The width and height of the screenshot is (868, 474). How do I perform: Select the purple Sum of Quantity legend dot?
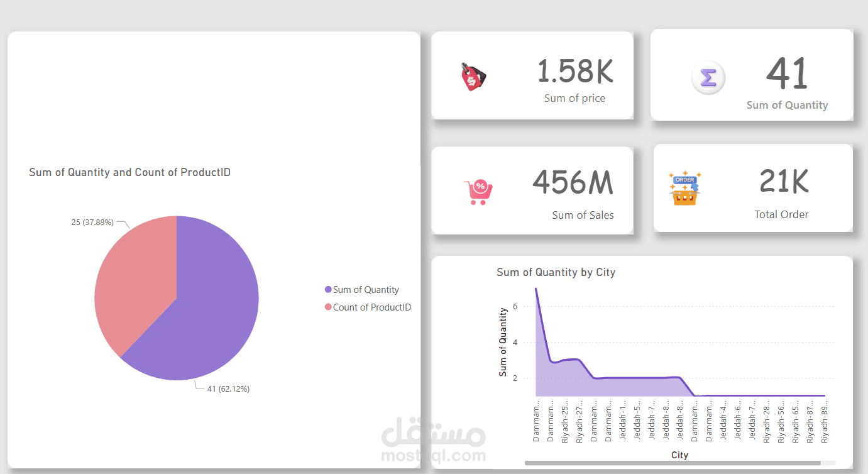click(328, 290)
